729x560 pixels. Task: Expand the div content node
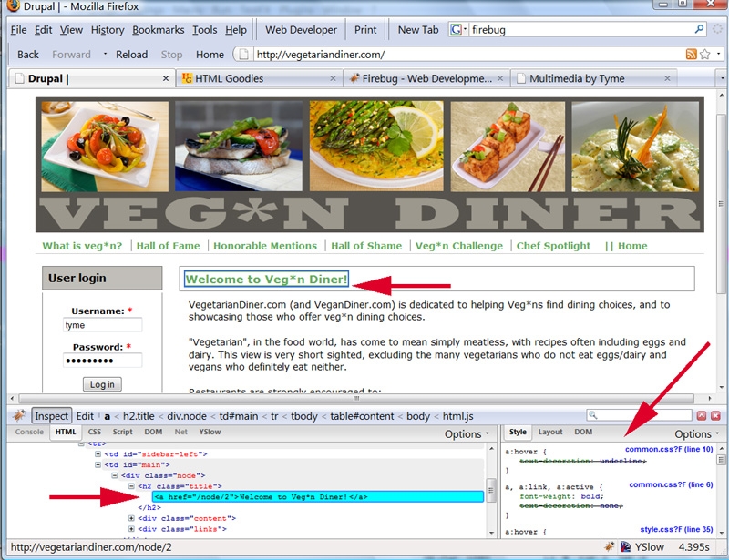133,518
